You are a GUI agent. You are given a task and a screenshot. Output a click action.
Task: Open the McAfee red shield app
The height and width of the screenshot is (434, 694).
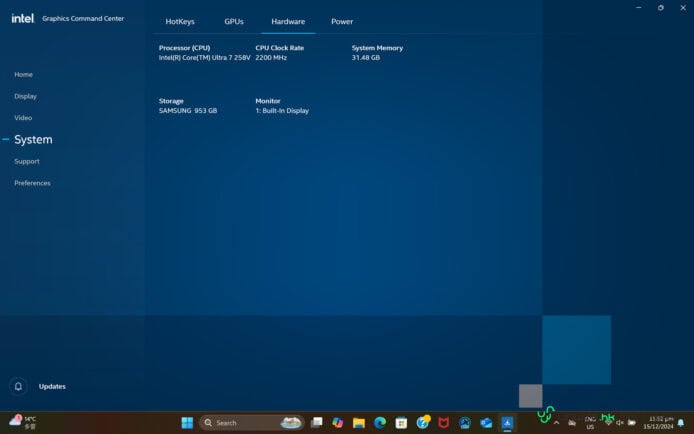pos(443,423)
